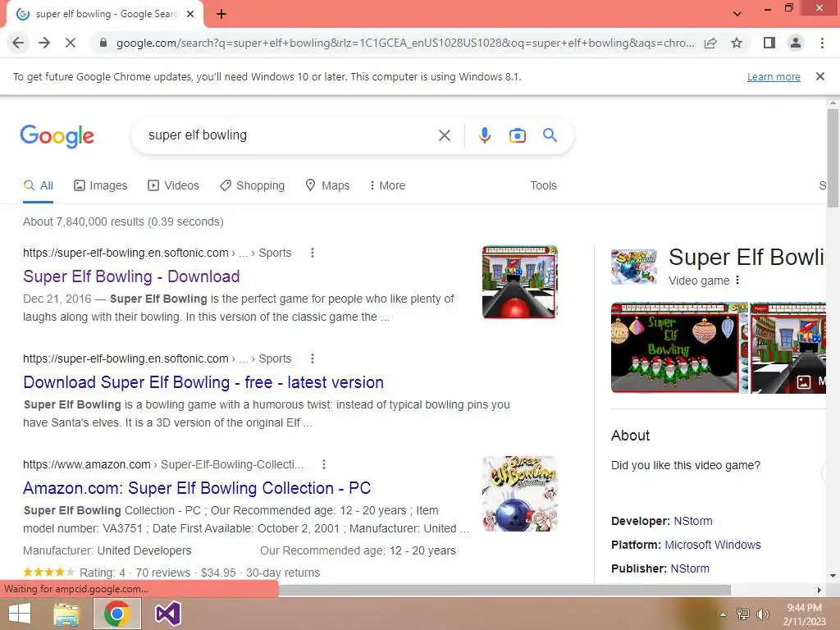Expand the More search categories menu
840x630 pixels.
(x=387, y=185)
